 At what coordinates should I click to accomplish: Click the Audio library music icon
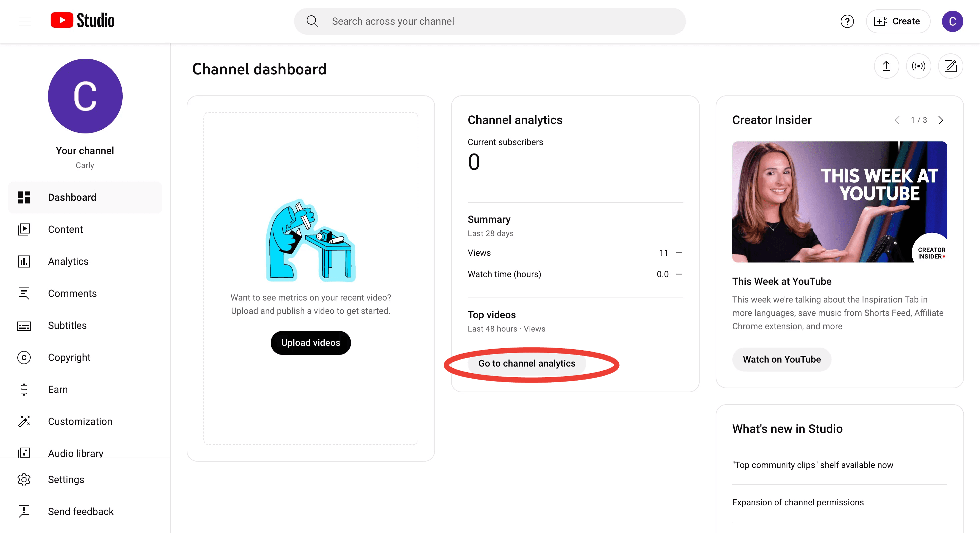coord(24,453)
